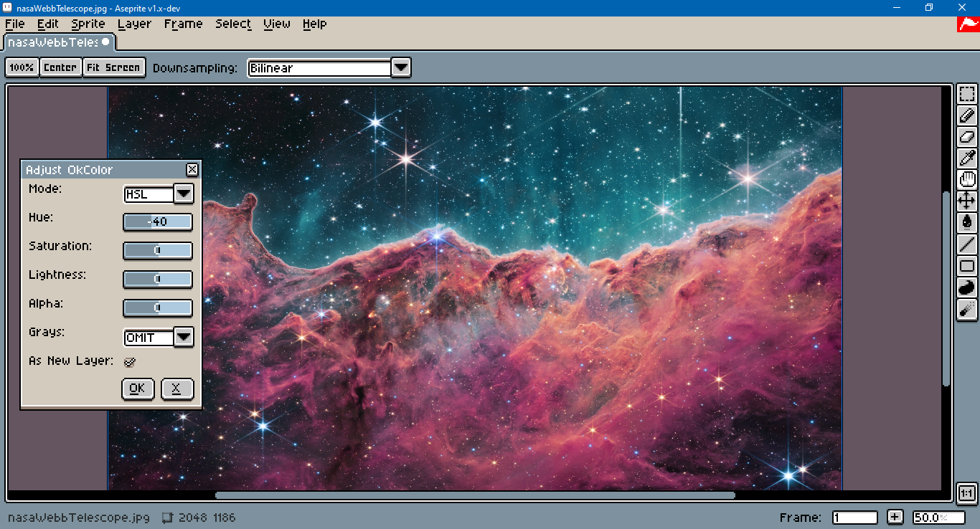Open the File menu
This screenshot has width=980, height=529.
click(14, 24)
